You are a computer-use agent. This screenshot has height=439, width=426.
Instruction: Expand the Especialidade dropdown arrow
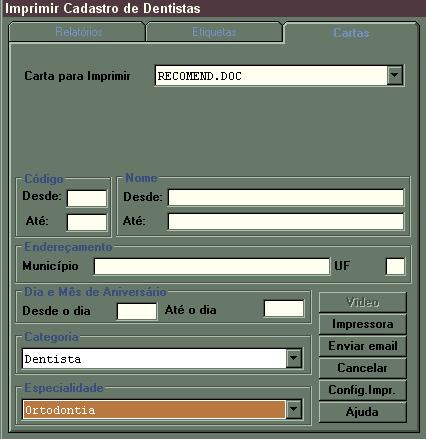(294, 409)
